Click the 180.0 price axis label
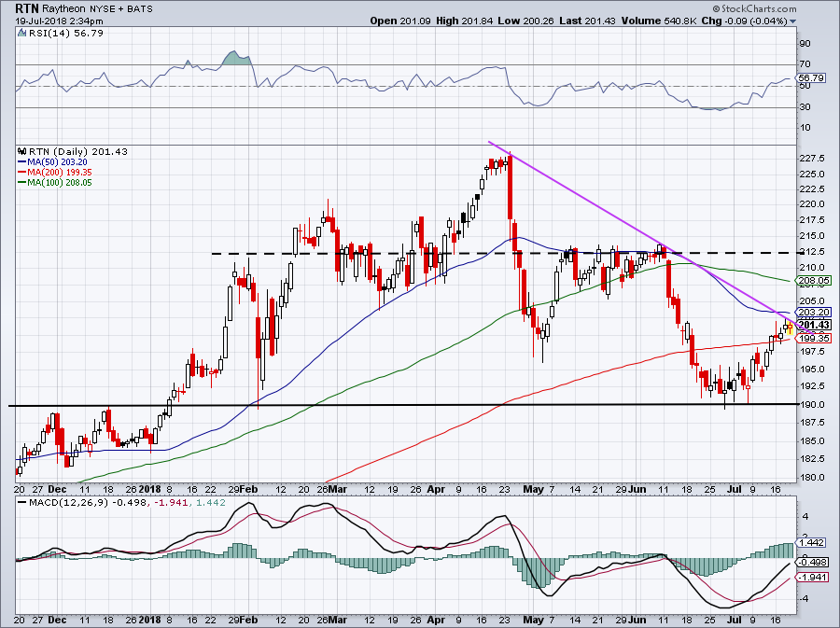 point(812,477)
